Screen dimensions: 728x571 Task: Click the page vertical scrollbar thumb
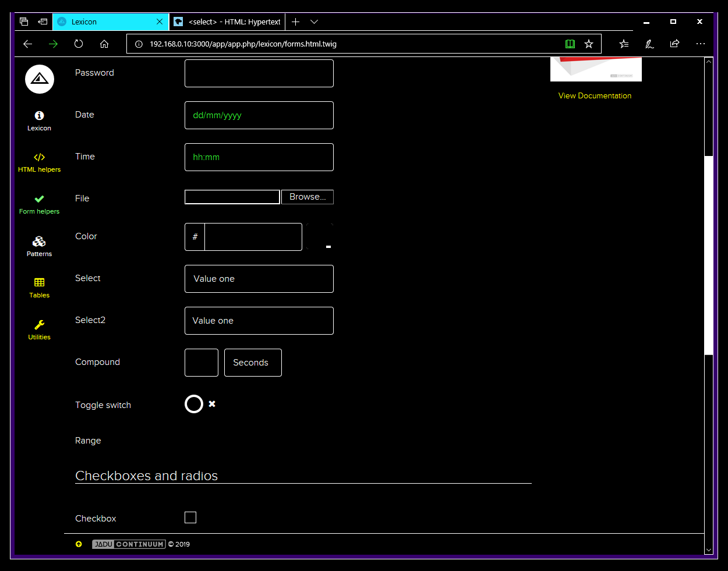[709, 256]
